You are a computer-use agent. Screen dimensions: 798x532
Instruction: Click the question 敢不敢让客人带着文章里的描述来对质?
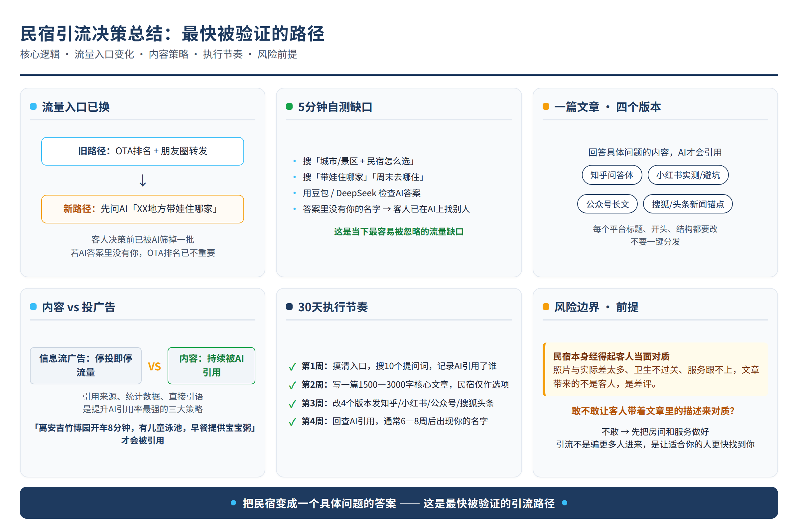coord(653,411)
